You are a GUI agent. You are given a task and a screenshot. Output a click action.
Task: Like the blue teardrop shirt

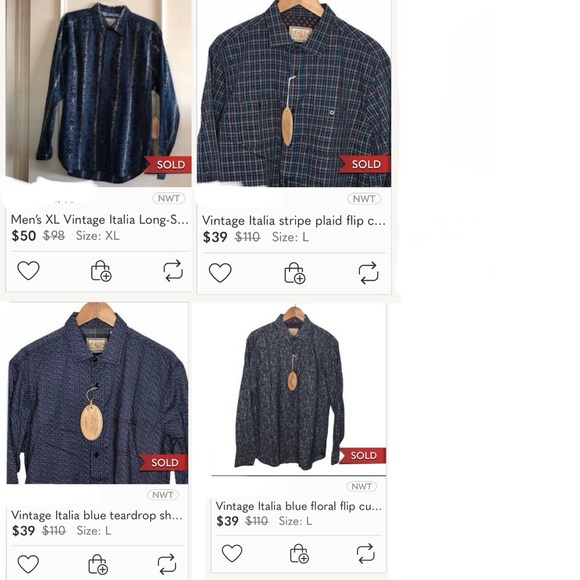click(28, 564)
